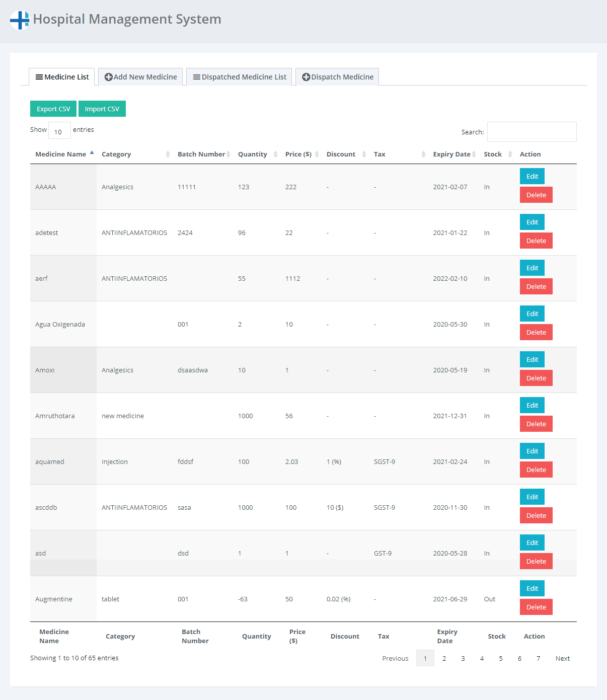The width and height of the screenshot is (607, 700).
Task: Open the Show entries count selector
Action: 59,130
